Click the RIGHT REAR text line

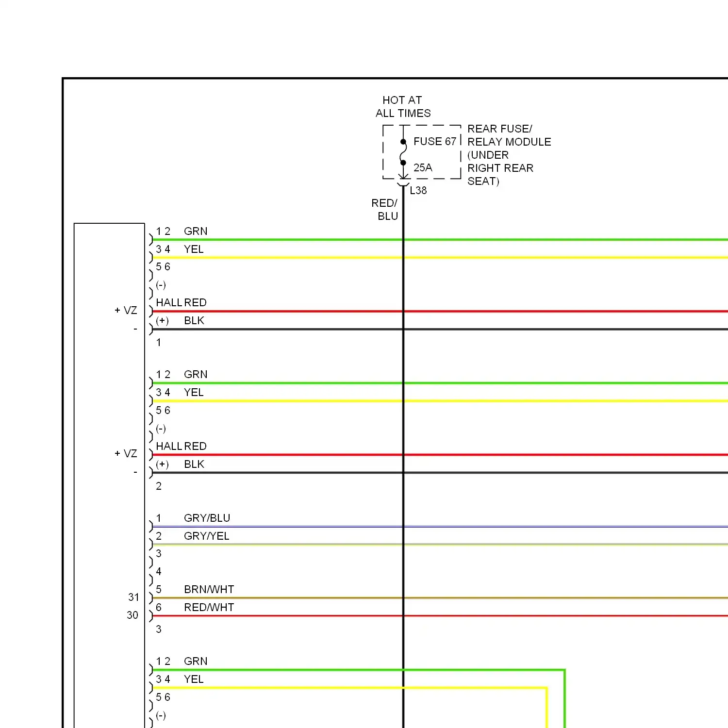(x=500, y=168)
